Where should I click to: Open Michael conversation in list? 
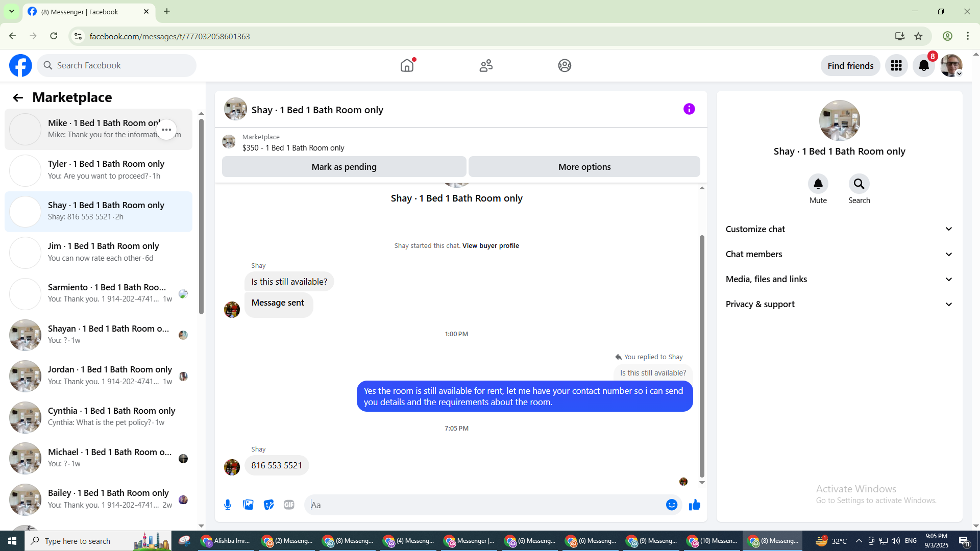click(x=99, y=458)
